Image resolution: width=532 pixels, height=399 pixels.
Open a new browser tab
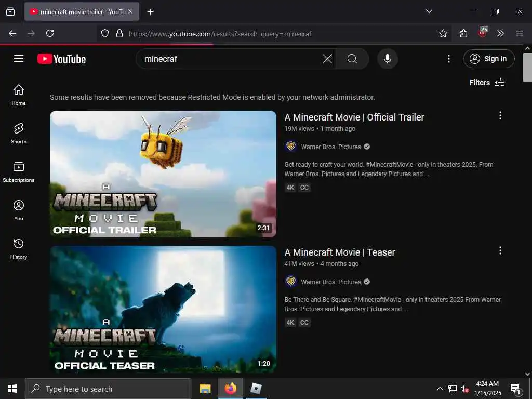[150, 12]
